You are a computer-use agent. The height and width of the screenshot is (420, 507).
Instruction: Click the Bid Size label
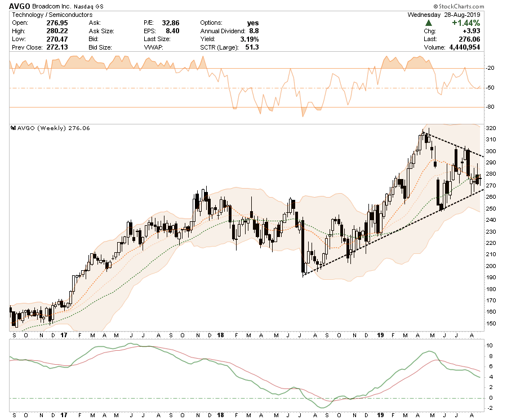tap(100, 47)
